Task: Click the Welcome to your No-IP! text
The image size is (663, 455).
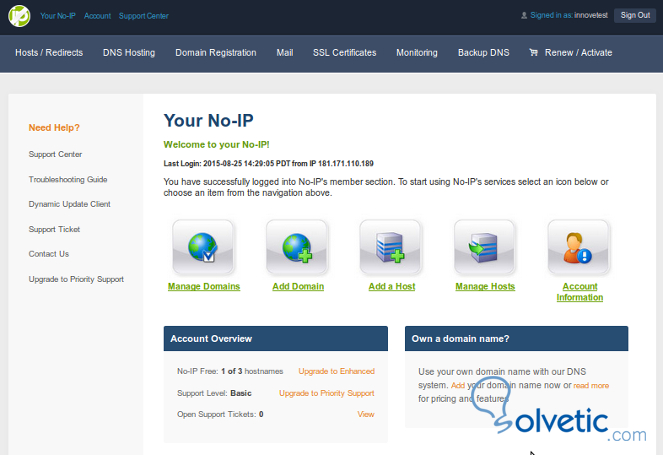Action: (216, 145)
